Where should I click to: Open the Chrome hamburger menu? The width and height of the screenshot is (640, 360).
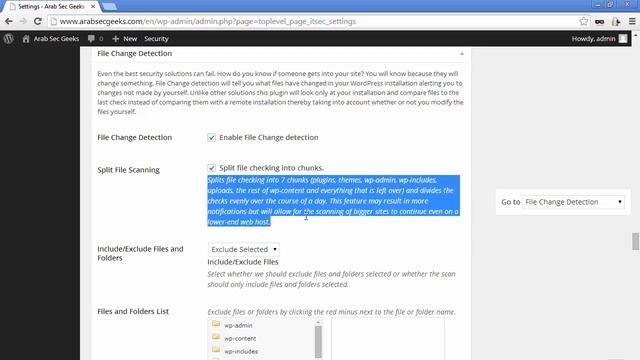pos(632,21)
